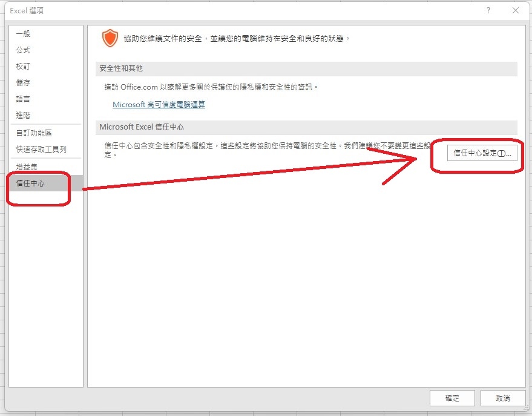The height and width of the screenshot is (416, 532).
Task: Close the Excel 選項 dialog
Action: pyautogui.click(x=516, y=10)
